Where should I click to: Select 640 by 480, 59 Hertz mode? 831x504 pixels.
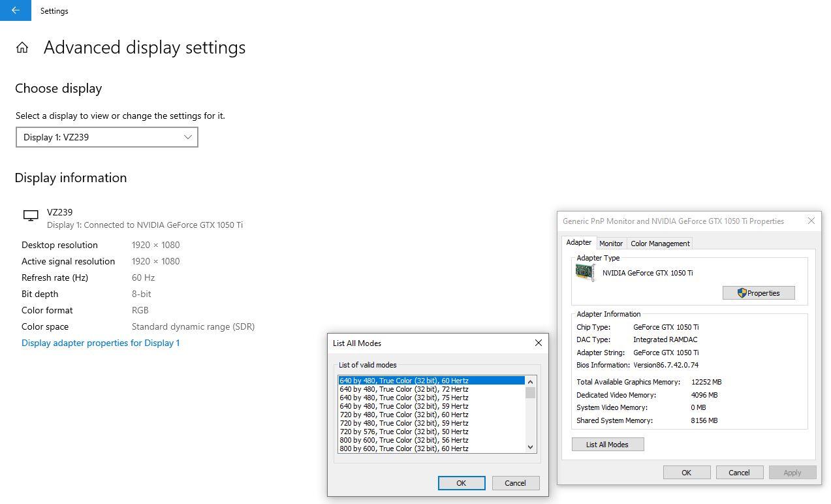(x=431, y=406)
